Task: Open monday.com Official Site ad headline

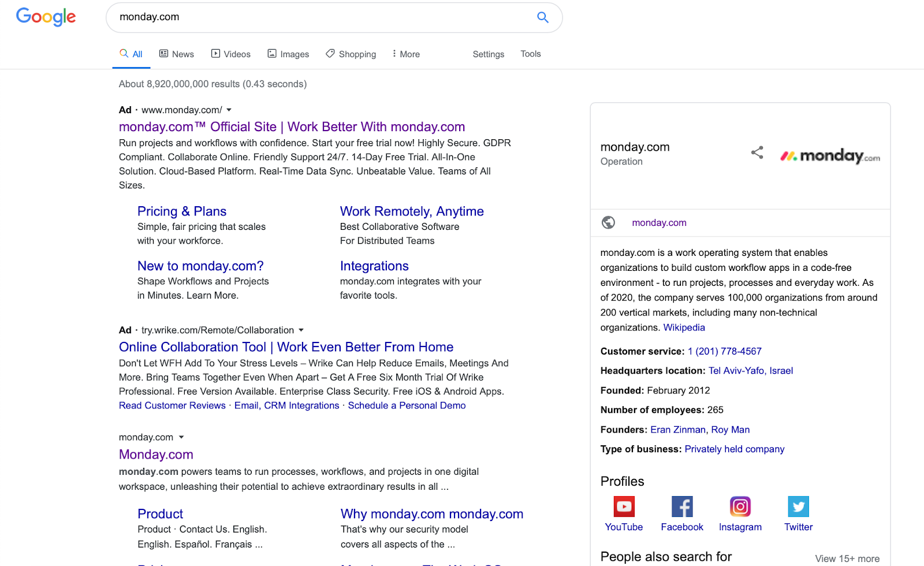Action: pyautogui.click(x=292, y=127)
